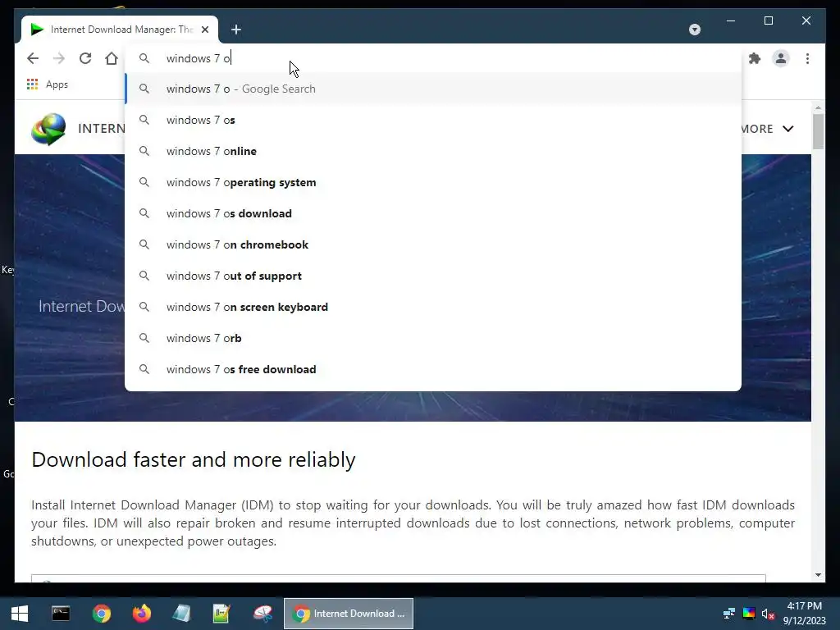
Task: Click the 'Download faster and more reliably' heading
Action: [194, 459]
